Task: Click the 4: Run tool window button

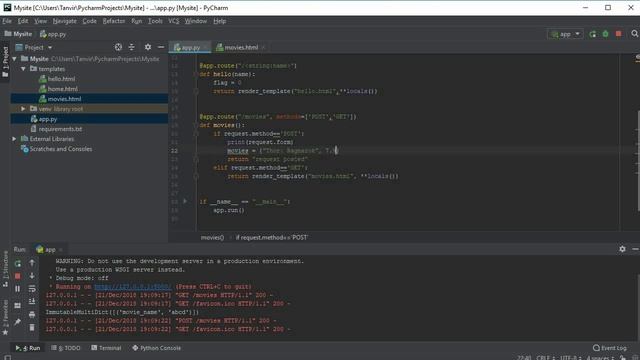Action: point(28,348)
